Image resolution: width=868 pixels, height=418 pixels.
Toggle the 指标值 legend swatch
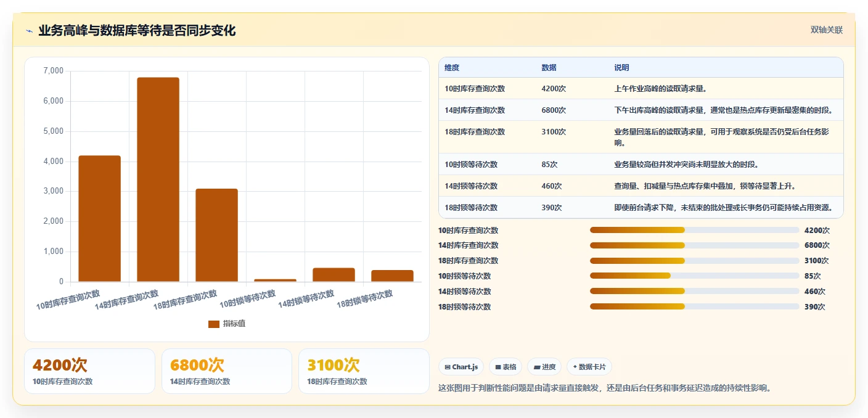pos(214,324)
